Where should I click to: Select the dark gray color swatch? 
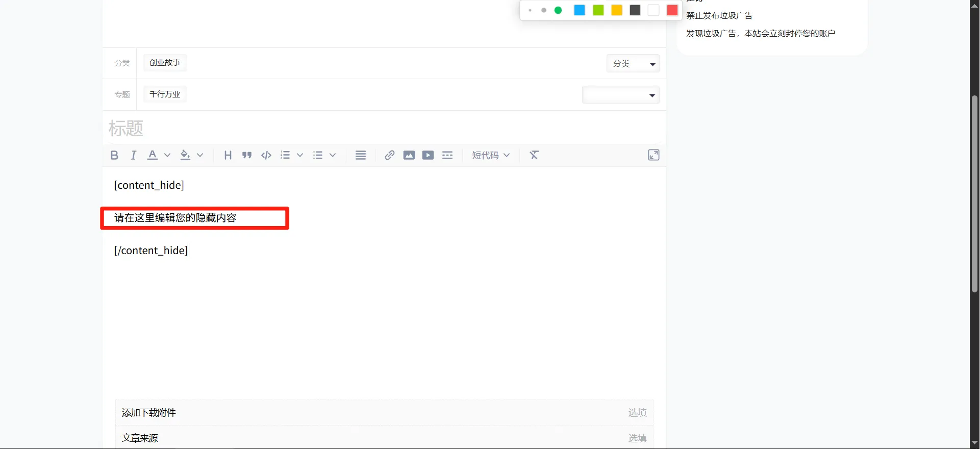(x=635, y=10)
